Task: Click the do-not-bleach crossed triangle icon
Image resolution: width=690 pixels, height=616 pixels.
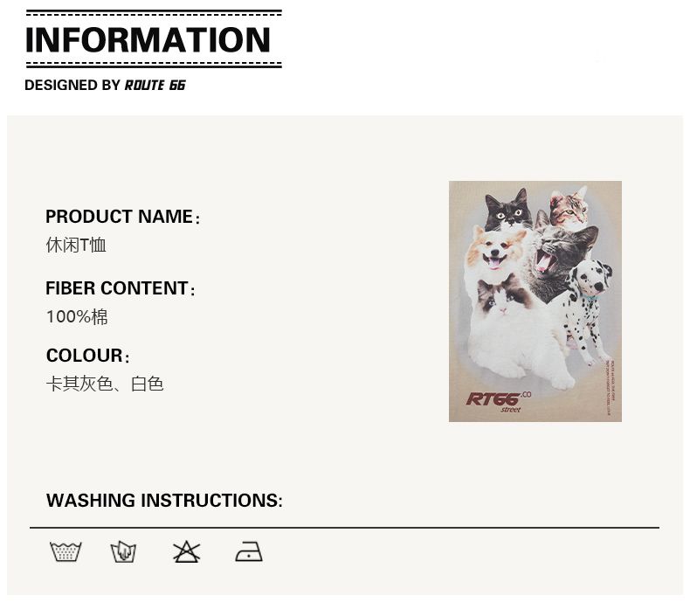Action: pos(186,551)
